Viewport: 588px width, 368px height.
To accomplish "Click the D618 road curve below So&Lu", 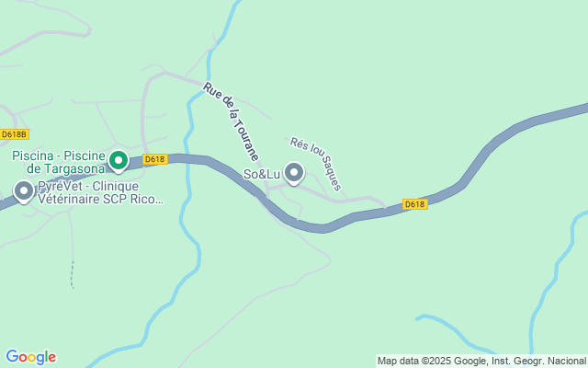I will pos(322,228).
